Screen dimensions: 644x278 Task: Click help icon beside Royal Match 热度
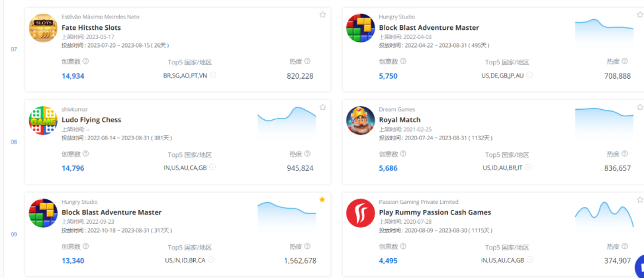[625, 154]
